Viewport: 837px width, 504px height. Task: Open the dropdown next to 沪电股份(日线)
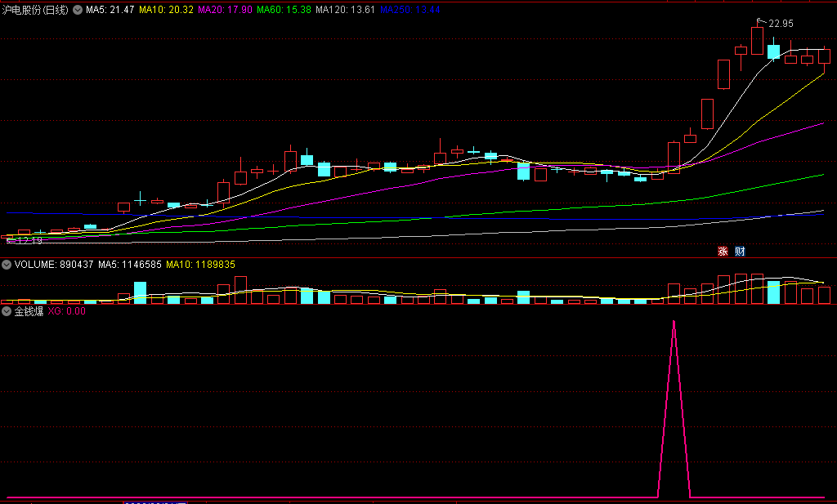coord(78,10)
